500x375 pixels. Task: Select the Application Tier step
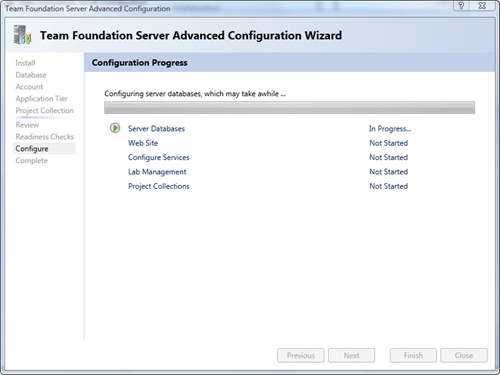(42, 99)
